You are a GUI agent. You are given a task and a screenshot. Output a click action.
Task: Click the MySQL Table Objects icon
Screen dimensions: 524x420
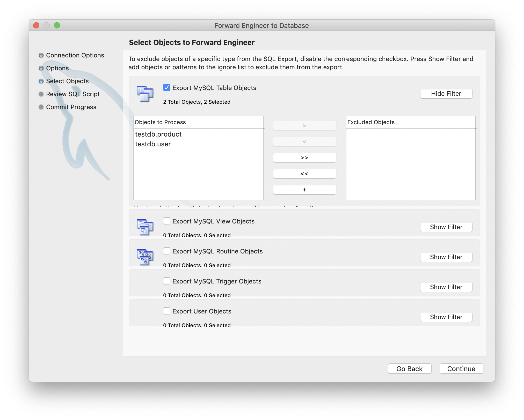[x=145, y=94]
